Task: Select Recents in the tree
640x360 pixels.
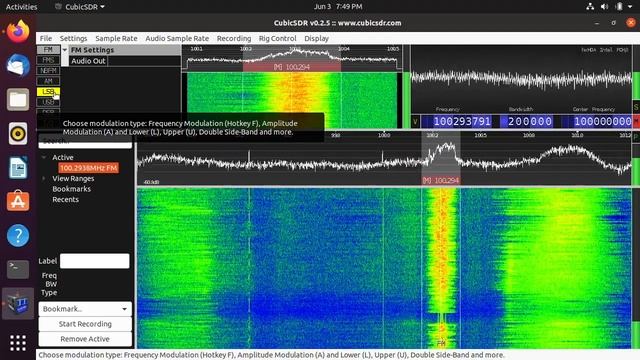Action: [x=65, y=200]
